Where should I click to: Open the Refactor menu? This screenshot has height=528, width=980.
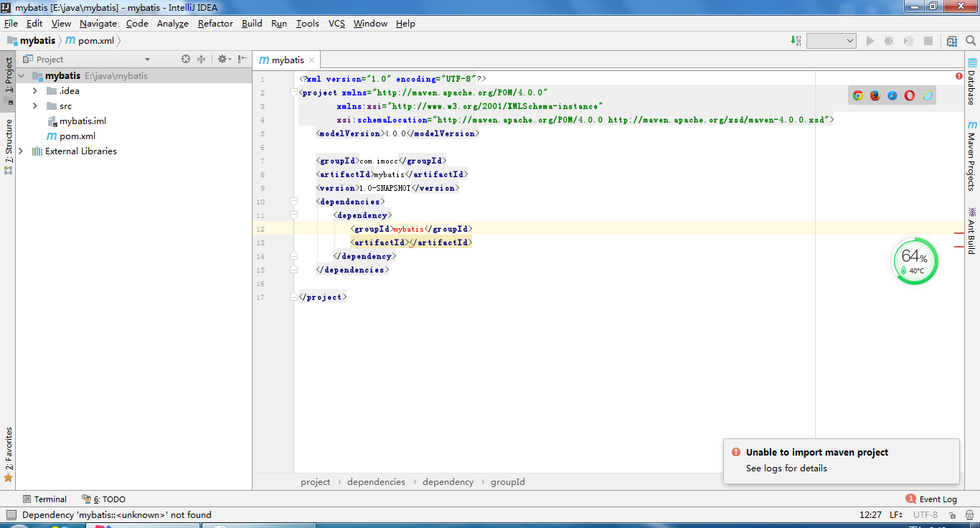[215, 24]
